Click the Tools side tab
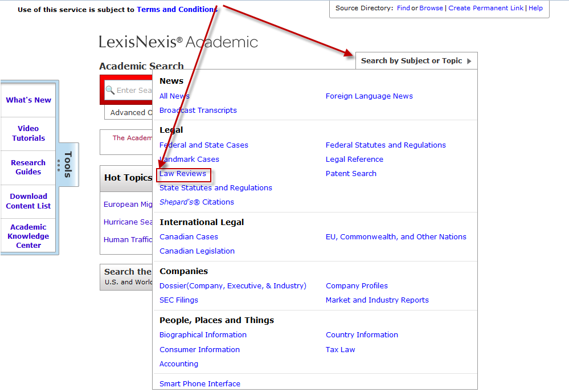Viewport: 569px width, 392px height. click(68, 165)
